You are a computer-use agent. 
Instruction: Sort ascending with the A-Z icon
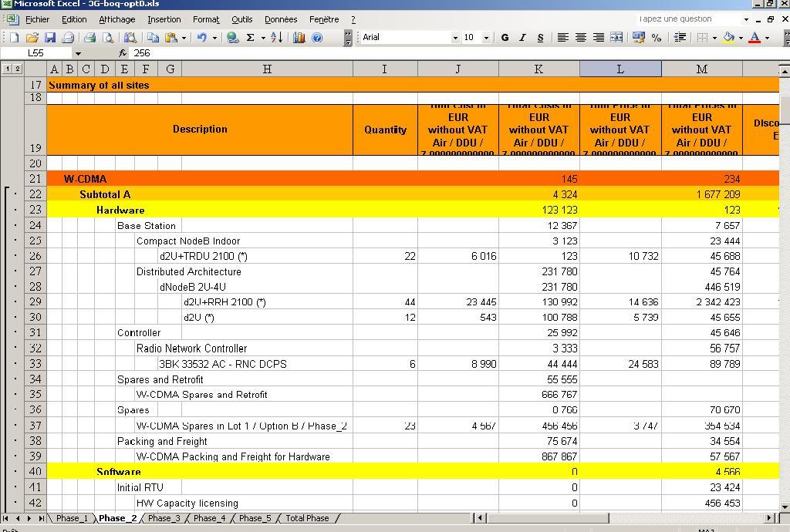pos(276,37)
